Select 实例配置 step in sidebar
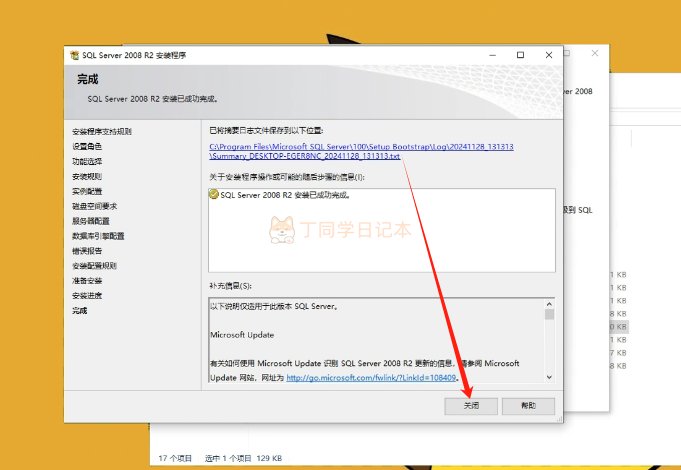The height and width of the screenshot is (470, 681). [x=87, y=191]
